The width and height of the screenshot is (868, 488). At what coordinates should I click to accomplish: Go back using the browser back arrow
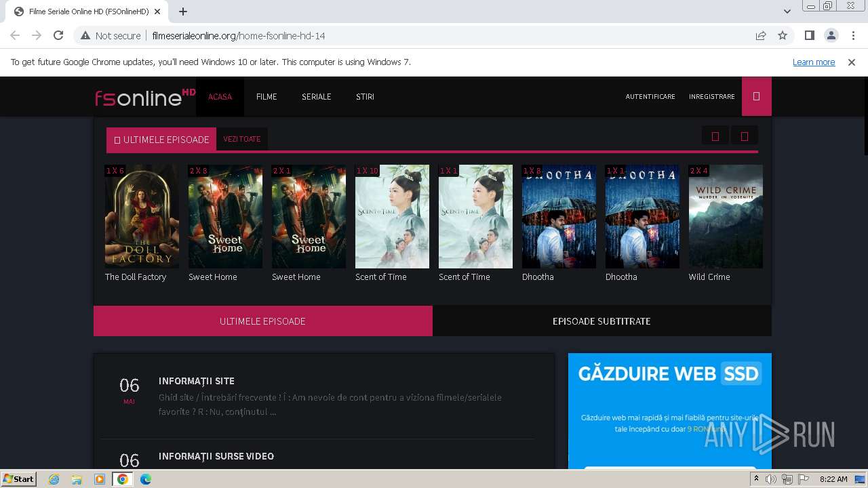pyautogui.click(x=15, y=35)
